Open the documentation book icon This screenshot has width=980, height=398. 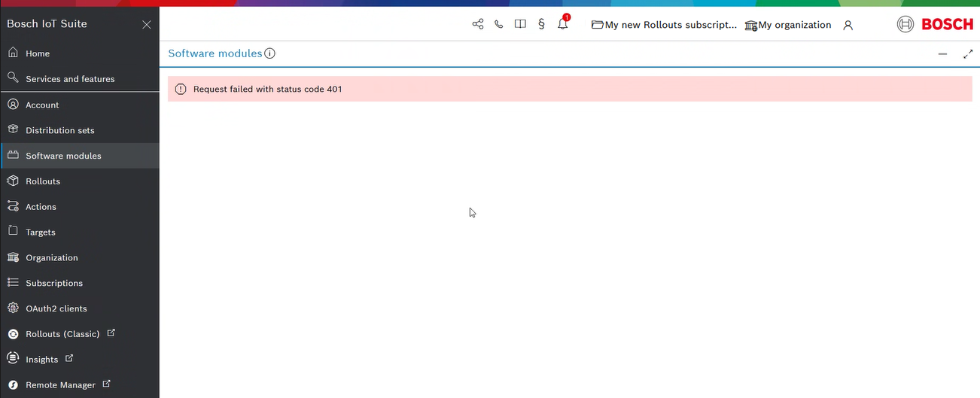tap(520, 24)
